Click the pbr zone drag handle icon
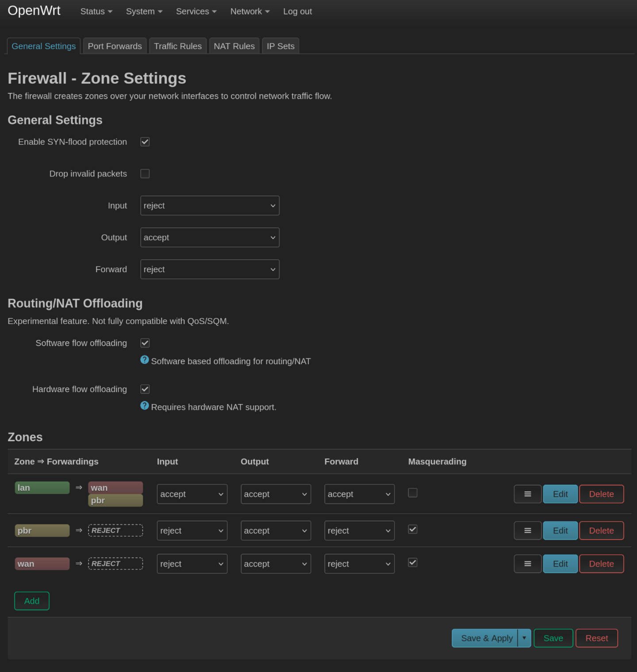The image size is (637, 672). (527, 530)
